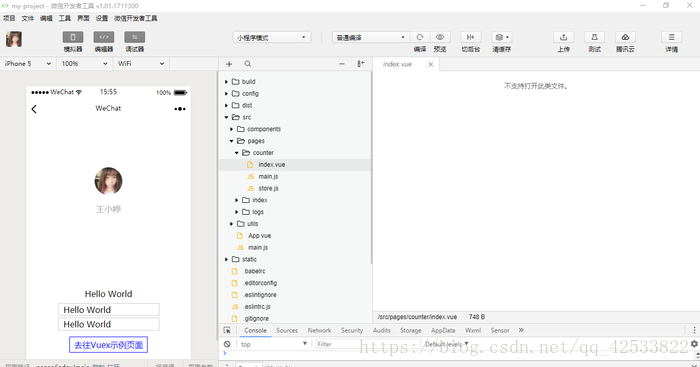Click the search icon in file panel
Image resolution: width=700 pixels, height=367 pixels.
tap(248, 64)
